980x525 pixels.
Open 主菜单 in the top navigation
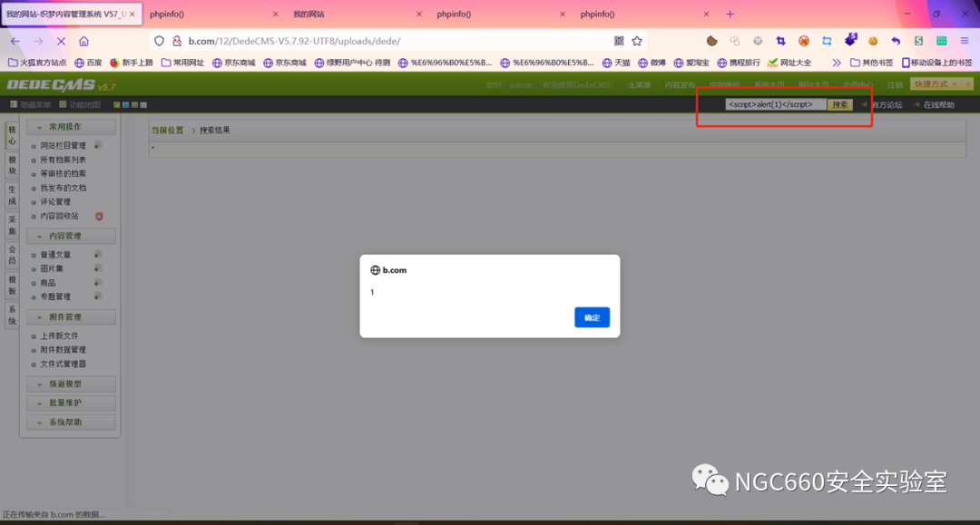[639, 85]
